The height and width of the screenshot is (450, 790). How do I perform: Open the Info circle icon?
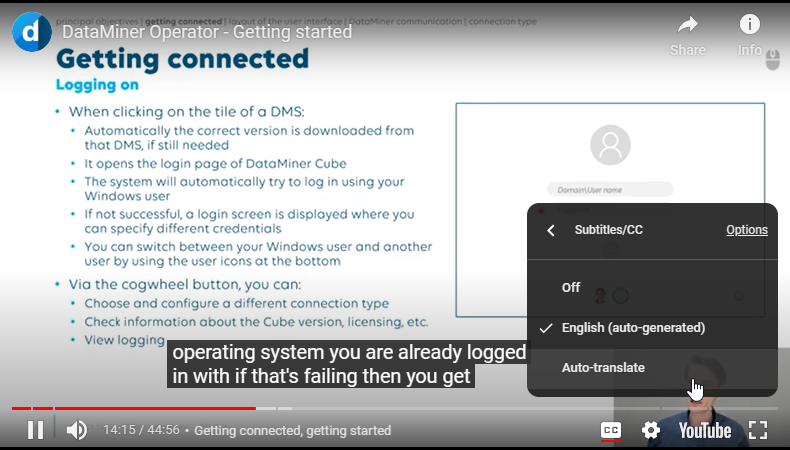click(x=750, y=24)
